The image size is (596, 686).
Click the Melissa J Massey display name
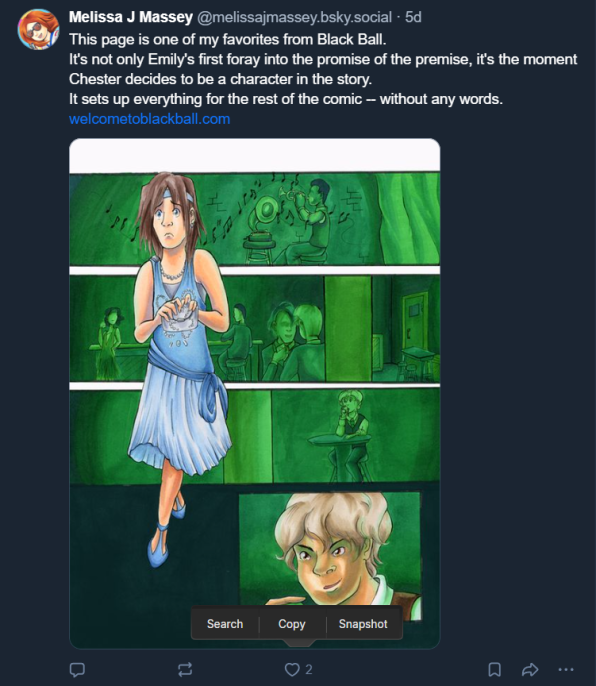click(x=131, y=17)
